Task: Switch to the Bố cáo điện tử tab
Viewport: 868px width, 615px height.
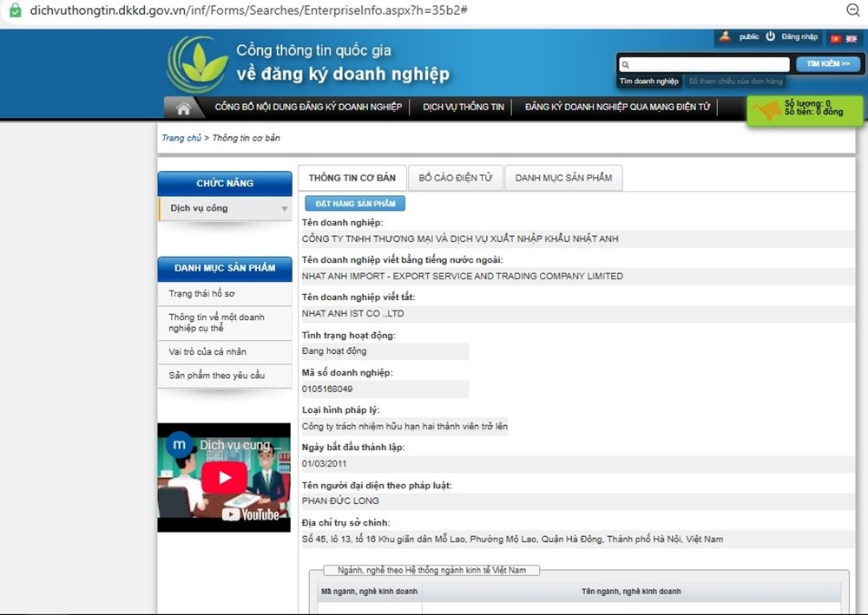Action: [455, 178]
